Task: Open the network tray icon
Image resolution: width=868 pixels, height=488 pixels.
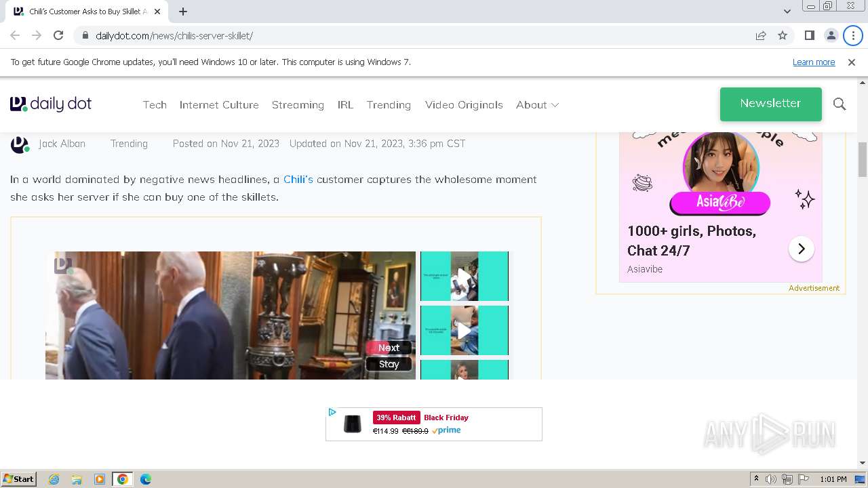Action: pos(787,479)
